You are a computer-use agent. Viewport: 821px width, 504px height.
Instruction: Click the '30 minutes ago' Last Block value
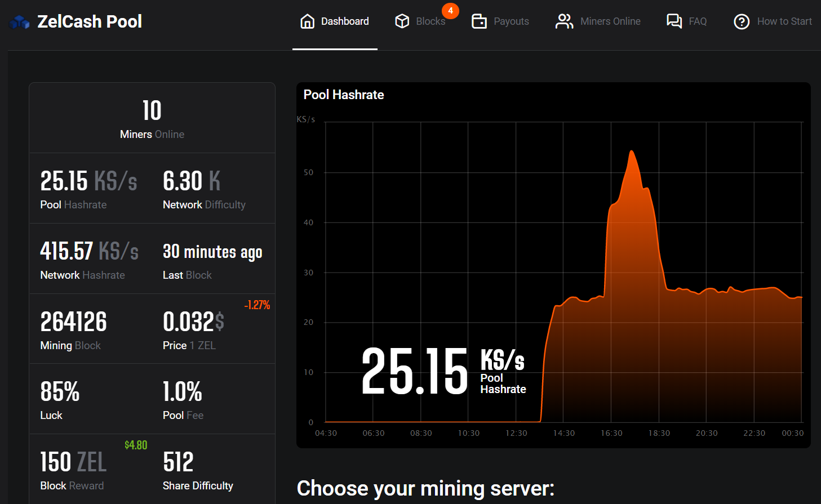tap(212, 252)
